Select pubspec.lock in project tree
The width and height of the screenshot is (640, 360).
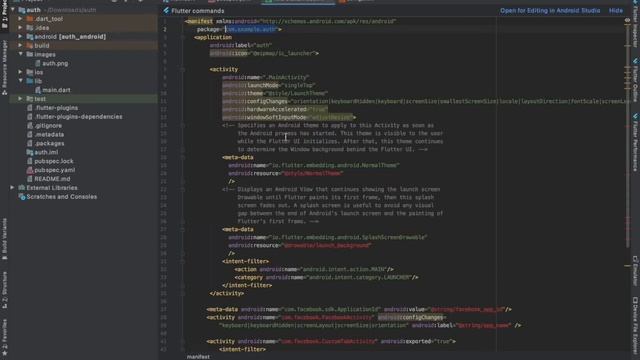coord(54,161)
